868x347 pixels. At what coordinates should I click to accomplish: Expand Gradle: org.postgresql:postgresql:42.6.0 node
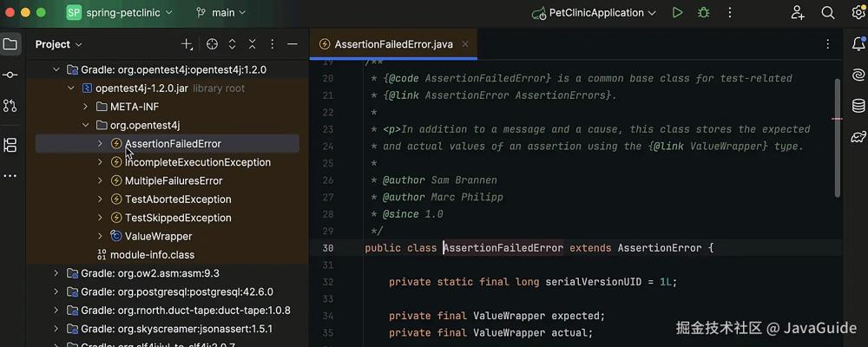[x=56, y=291]
